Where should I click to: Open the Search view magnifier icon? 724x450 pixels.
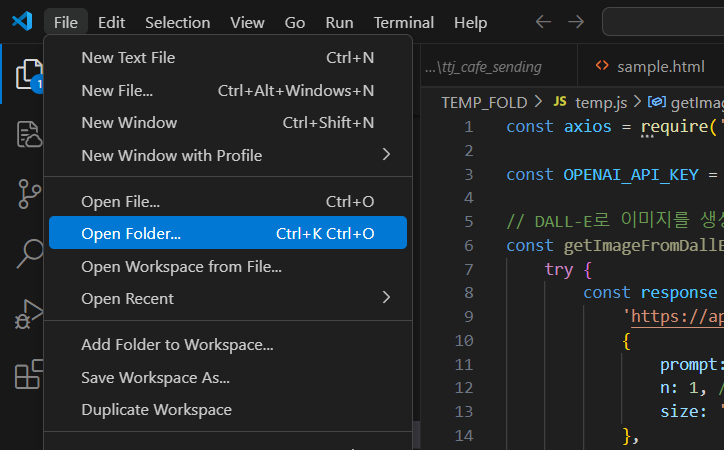pos(24,252)
